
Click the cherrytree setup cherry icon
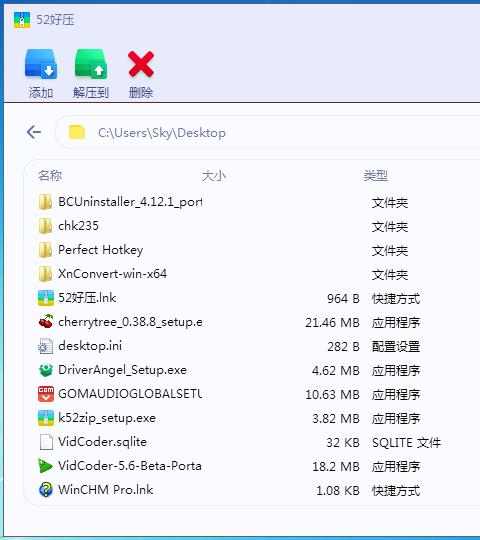point(45,322)
